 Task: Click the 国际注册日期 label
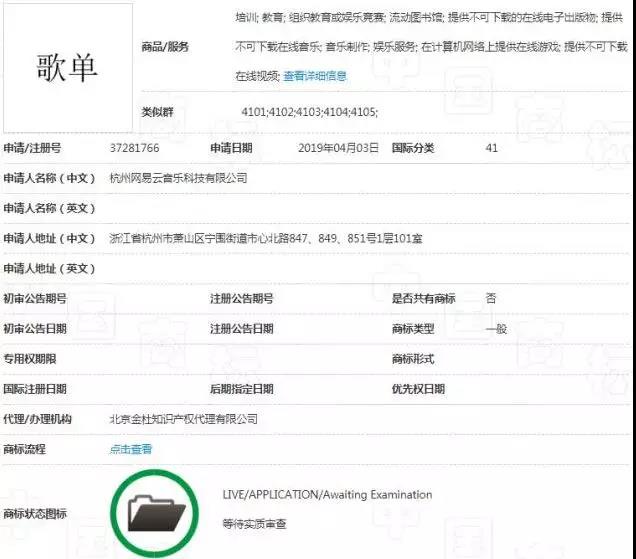point(35,389)
